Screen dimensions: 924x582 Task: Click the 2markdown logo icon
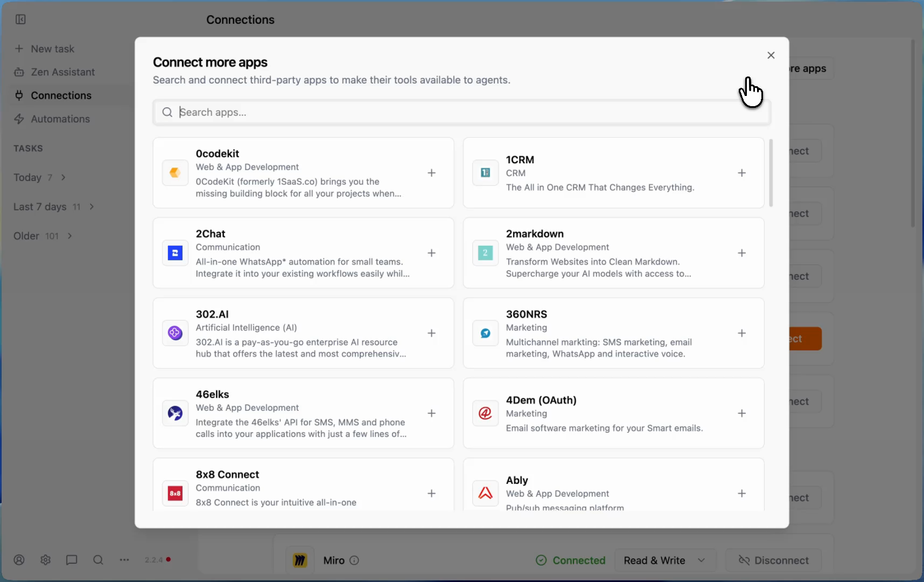(485, 253)
